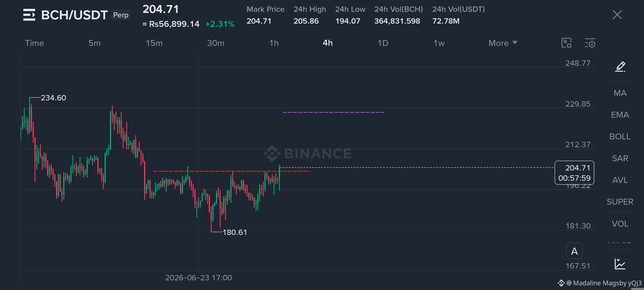
Task: Toggle auto-scale A button
Action: pyautogui.click(x=574, y=251)
